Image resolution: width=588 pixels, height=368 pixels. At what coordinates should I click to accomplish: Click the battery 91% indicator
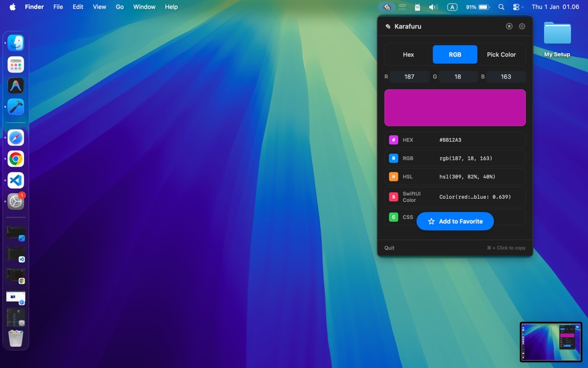(478, 7)
